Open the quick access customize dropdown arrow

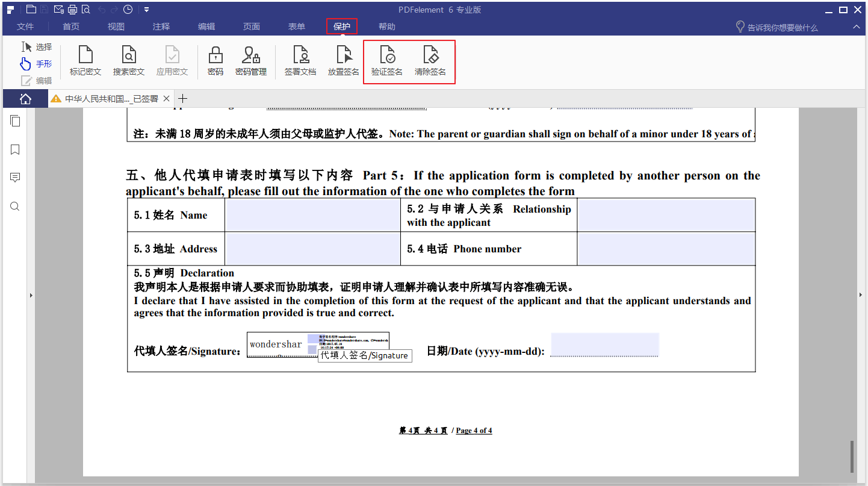(146, 10)
